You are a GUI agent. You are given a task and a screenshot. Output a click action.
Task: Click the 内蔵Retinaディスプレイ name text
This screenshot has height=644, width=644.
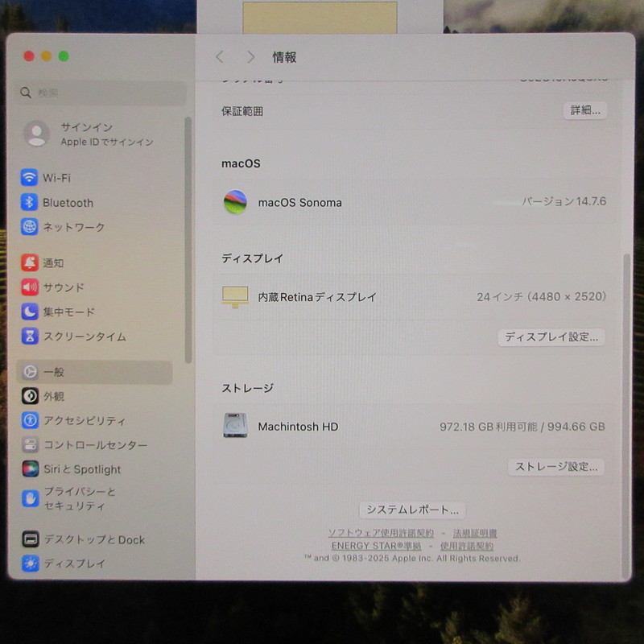click(317, 297)
